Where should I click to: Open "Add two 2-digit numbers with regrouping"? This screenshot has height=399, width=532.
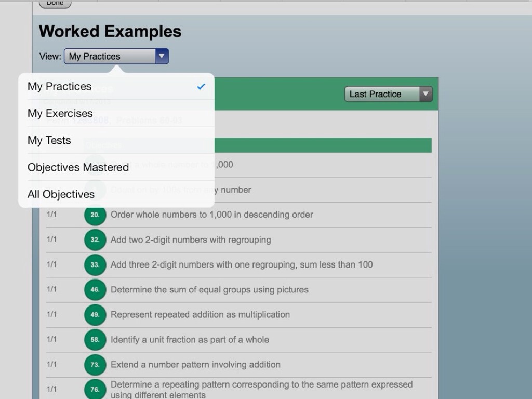[x=191, y=240]
